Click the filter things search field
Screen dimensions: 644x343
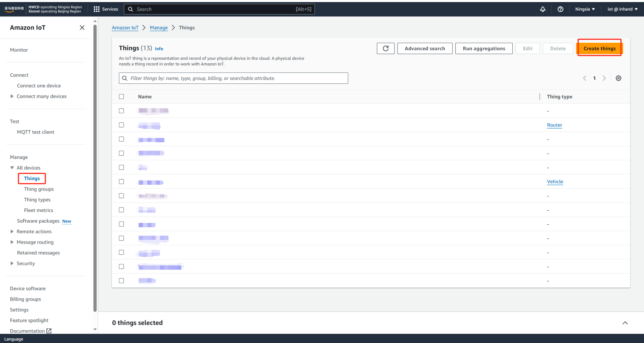tap(236, 78)
